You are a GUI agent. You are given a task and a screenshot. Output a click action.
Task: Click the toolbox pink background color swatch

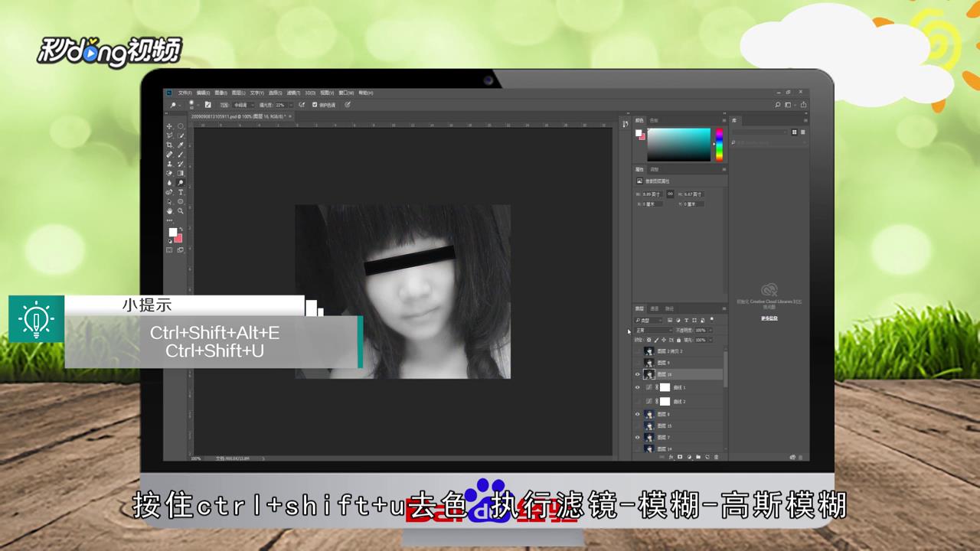tap(178, 238)
